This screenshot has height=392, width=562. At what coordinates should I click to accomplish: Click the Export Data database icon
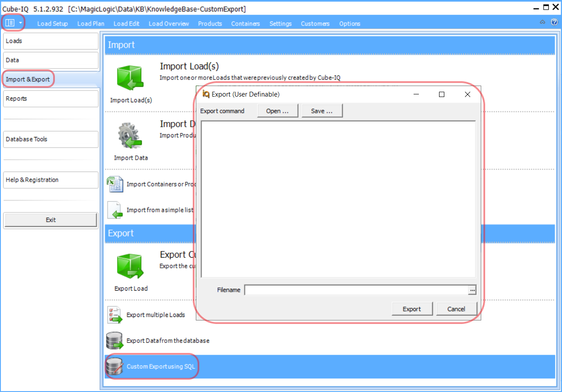(114, 341)
